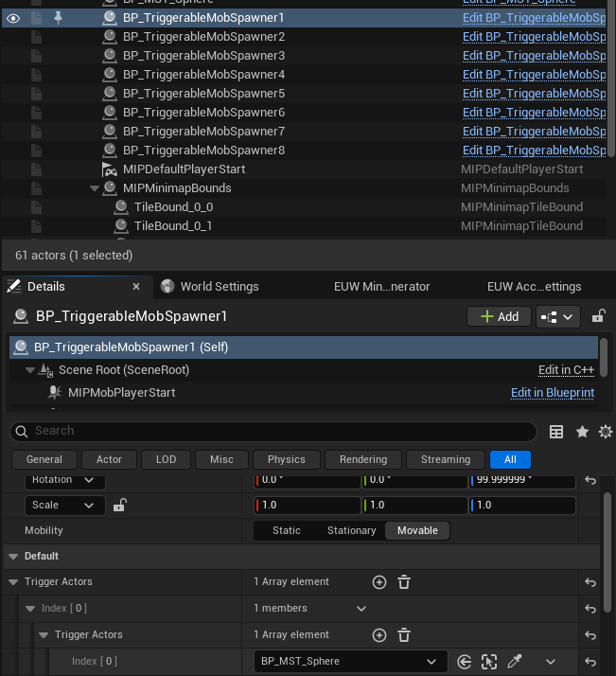Open the 1 members struct dropdown chevron
The width and height of the screenshot is (616, 676).
(x=361, y=609)
